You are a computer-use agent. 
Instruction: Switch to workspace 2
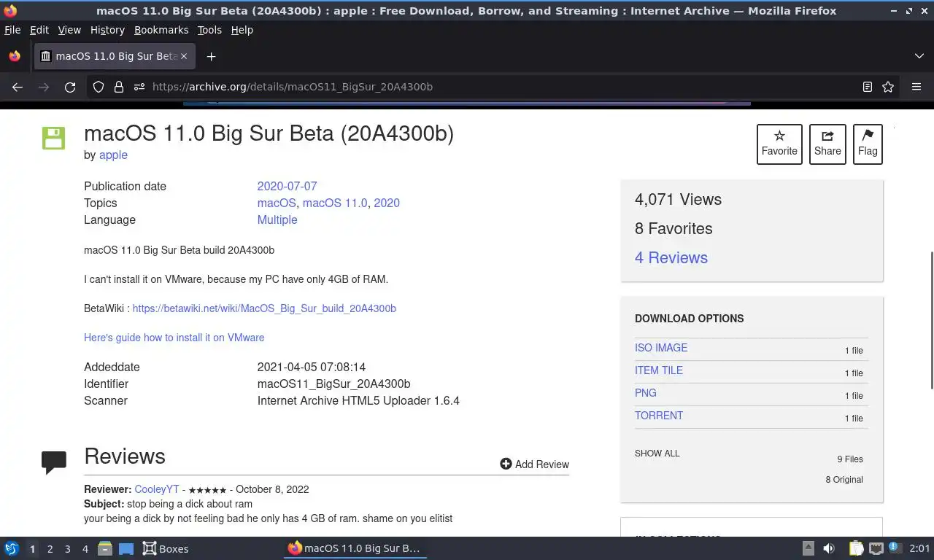pos(50,549)
